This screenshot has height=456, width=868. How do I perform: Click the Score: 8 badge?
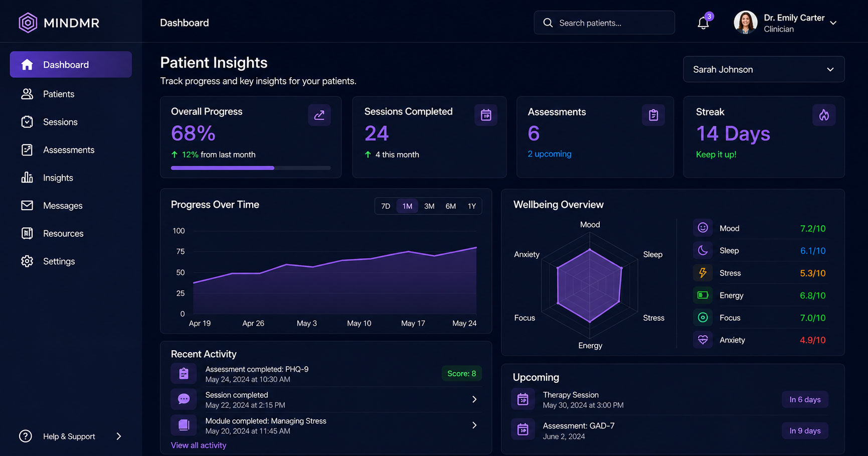[x=461, y=374]
